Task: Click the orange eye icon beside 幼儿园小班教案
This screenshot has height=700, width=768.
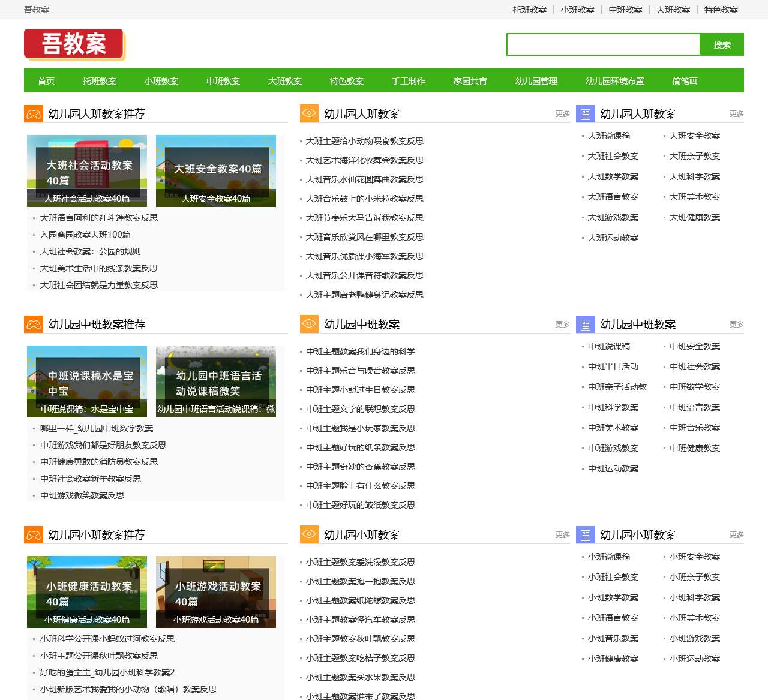Action: [x=309, y=534]
